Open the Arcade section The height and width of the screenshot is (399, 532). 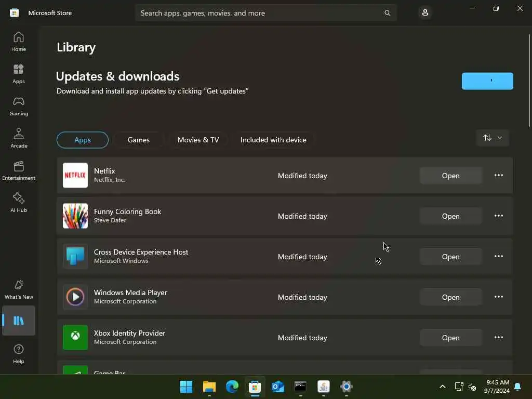pyautogui.click(x=19, y=138)
